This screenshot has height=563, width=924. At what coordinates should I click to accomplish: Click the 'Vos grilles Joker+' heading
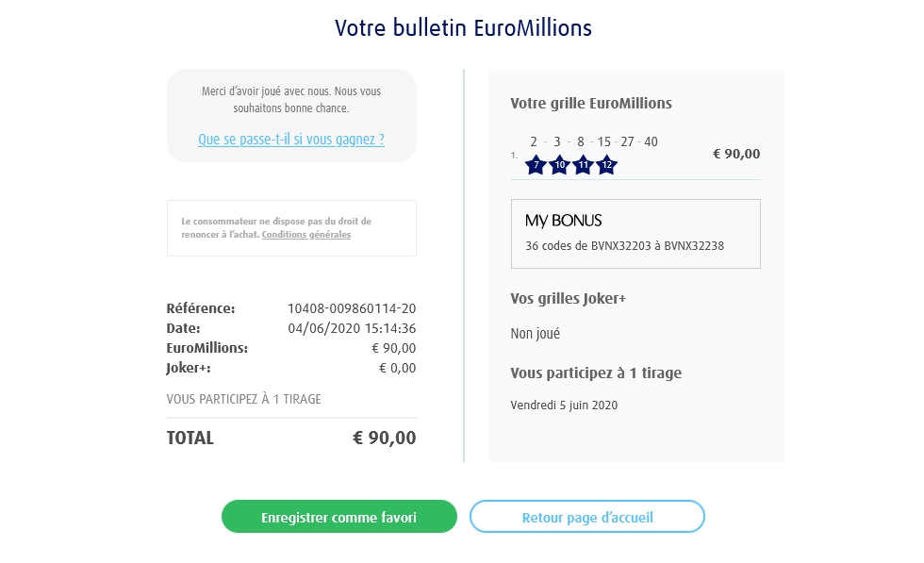[568, 298]
